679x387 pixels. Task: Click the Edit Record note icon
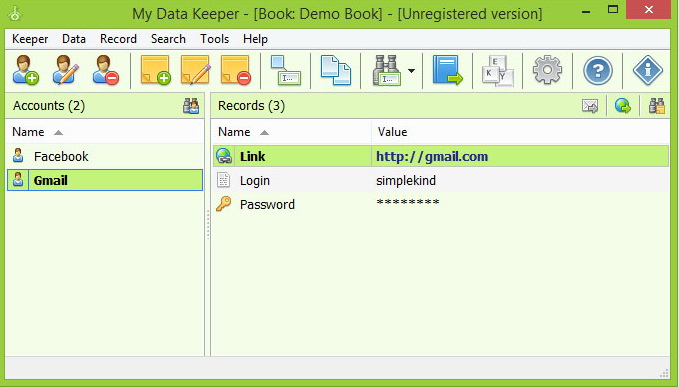[x=195, y=70]
